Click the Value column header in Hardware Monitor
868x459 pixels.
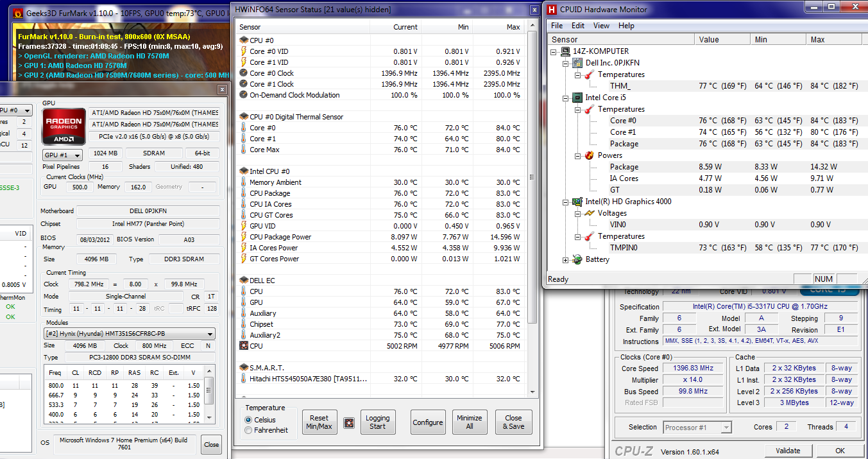click(x=724, y=40)
